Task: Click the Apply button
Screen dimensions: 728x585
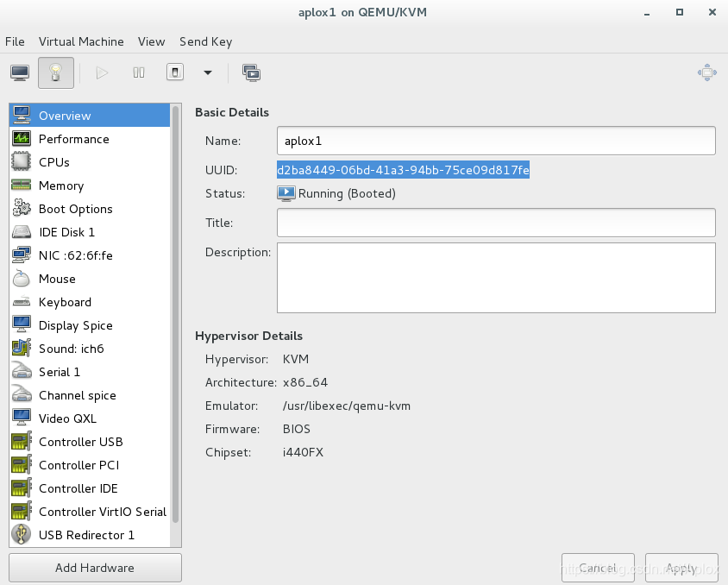Action: point(681,568)
